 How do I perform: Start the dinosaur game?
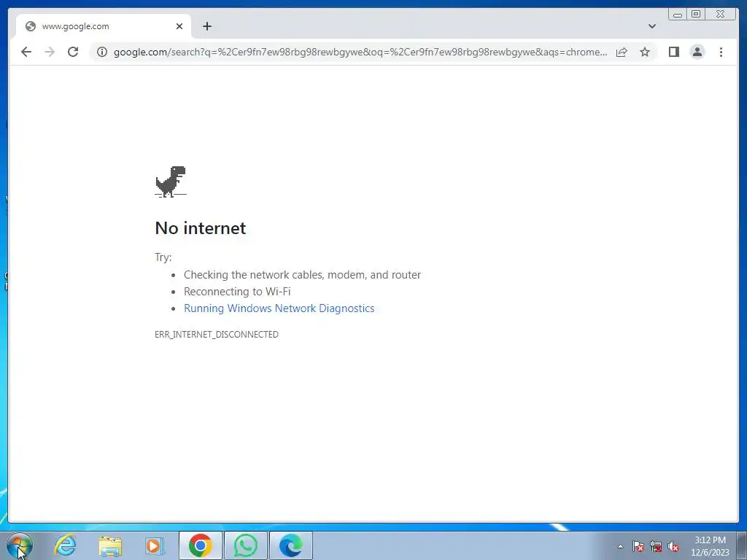click(x=171, y=182)
